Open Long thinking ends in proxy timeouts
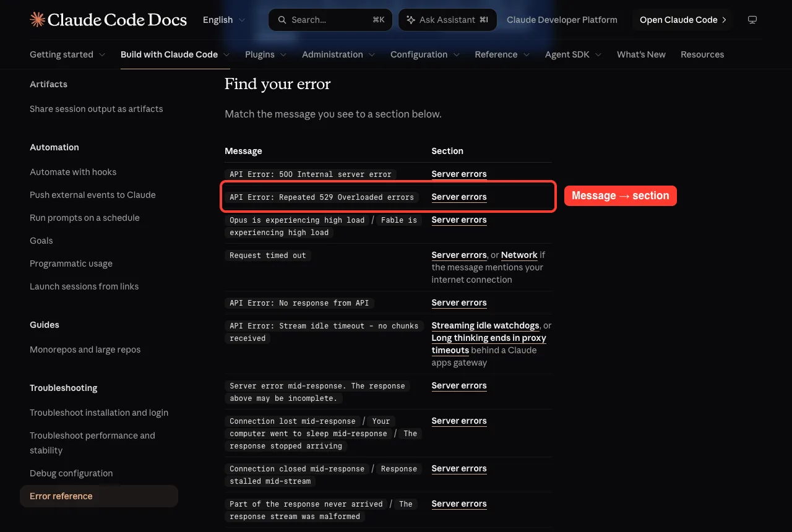The width and height of the screenshot is (792, 532). pyautogui.click(x=489, y=344)
